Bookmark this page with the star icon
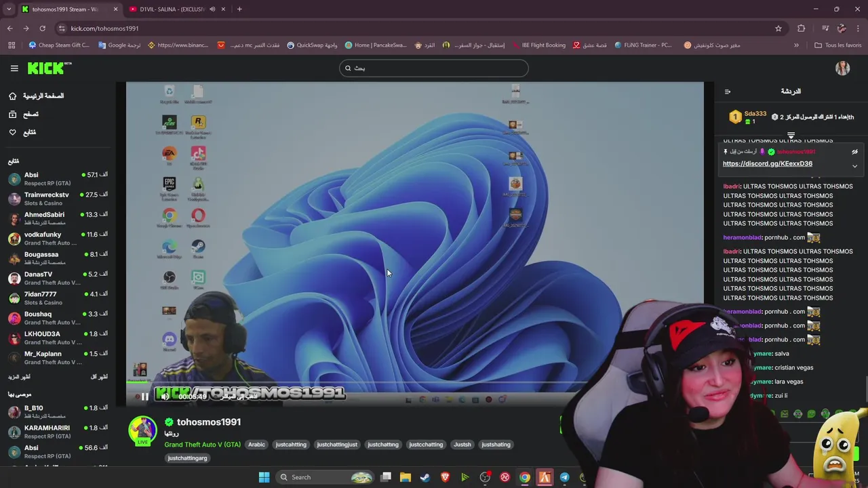 coord(778,28)
